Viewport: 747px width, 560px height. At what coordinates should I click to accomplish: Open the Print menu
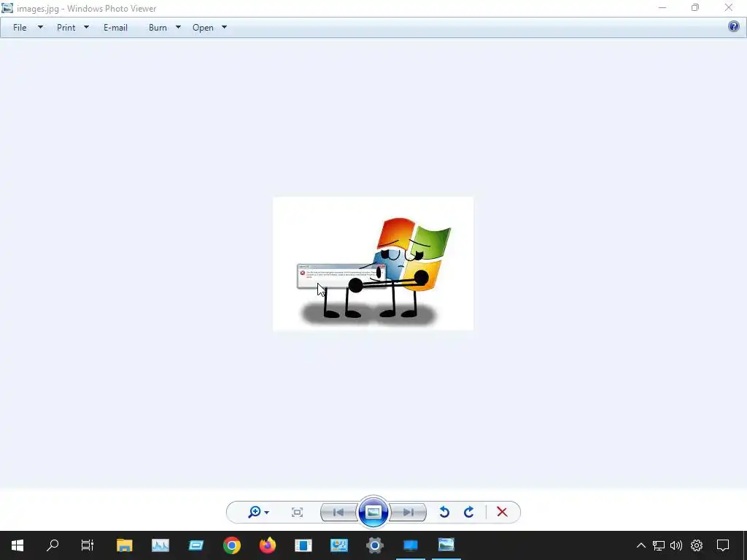[x=66, y=28]
